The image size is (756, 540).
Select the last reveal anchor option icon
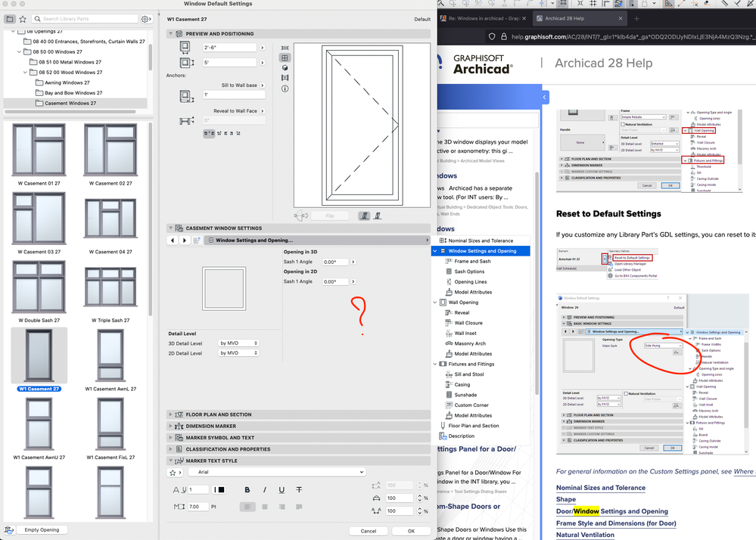238,133
